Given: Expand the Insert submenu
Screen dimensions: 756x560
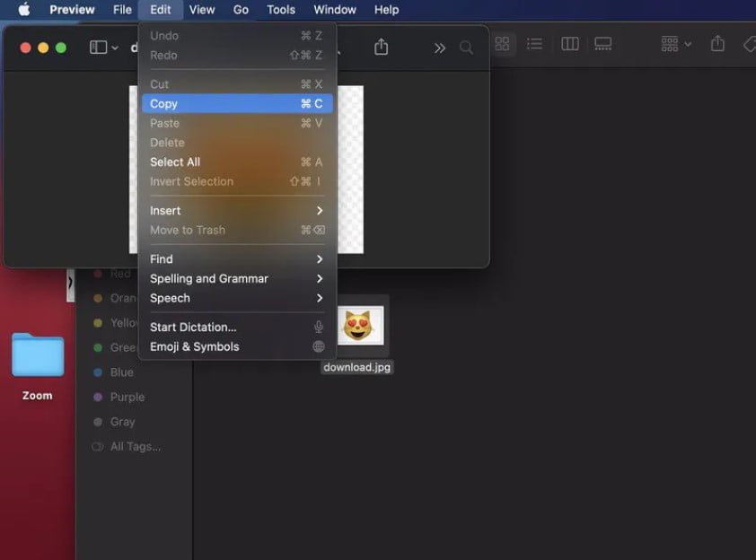Looking at the screenshot, I should (237, 211).
